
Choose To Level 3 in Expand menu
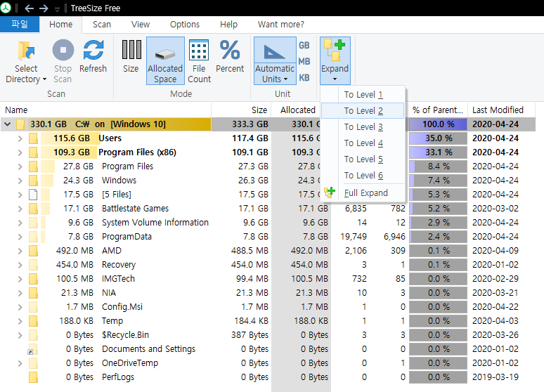363,126
